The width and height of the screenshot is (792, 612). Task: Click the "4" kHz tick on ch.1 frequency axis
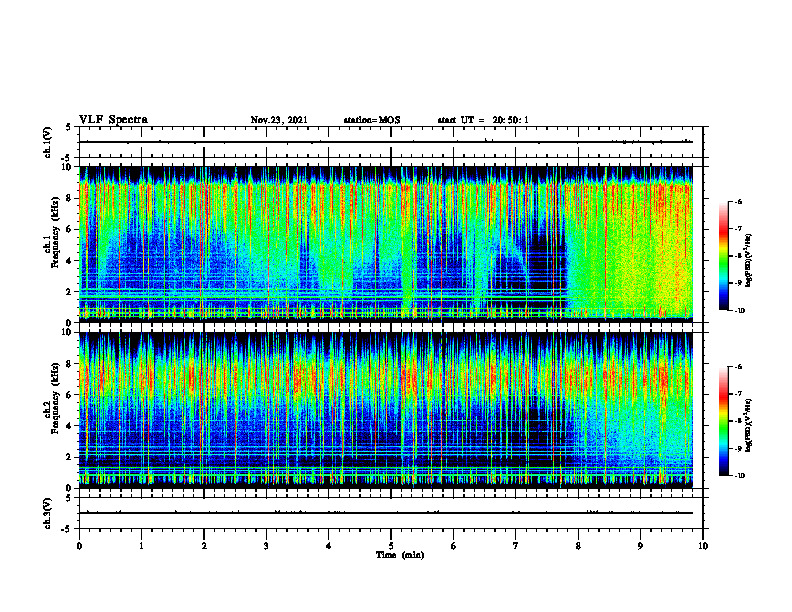click(70, 261)
